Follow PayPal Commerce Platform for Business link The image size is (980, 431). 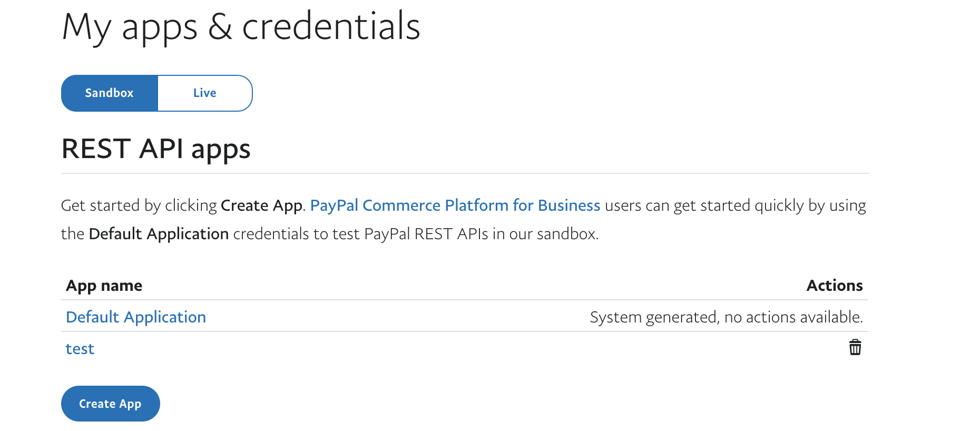(455, 205)
